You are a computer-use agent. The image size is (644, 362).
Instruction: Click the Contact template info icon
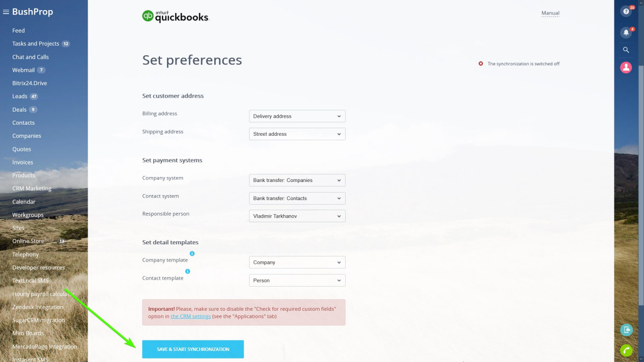pyautogui.click(x=188, y=271)
